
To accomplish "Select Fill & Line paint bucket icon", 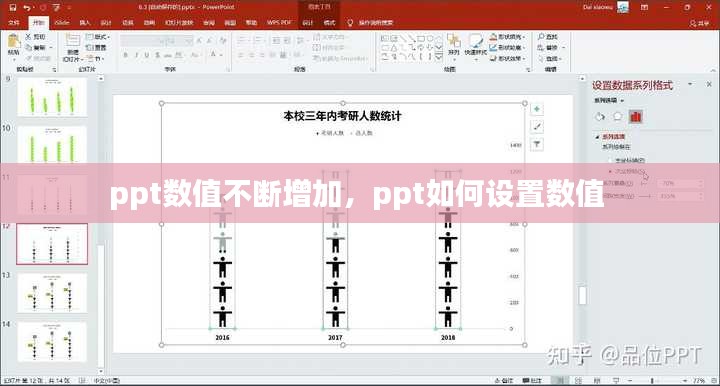I will coord(600,117).
